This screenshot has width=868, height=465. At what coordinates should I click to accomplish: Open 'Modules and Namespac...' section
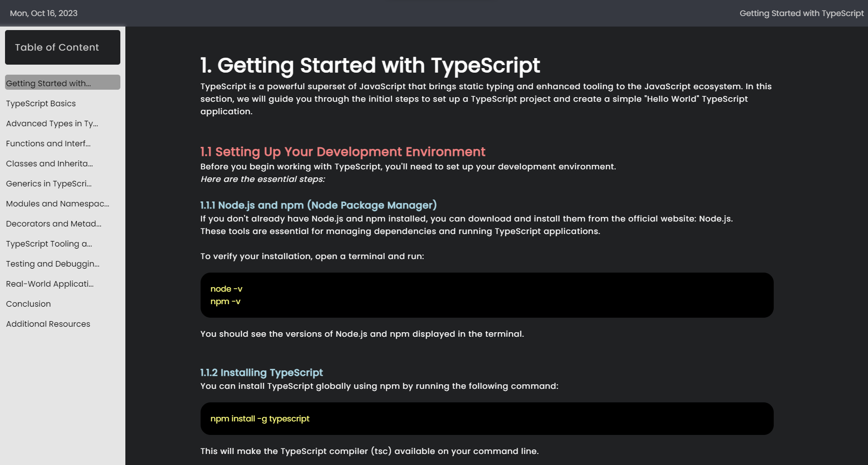click(x=58, y=203)
